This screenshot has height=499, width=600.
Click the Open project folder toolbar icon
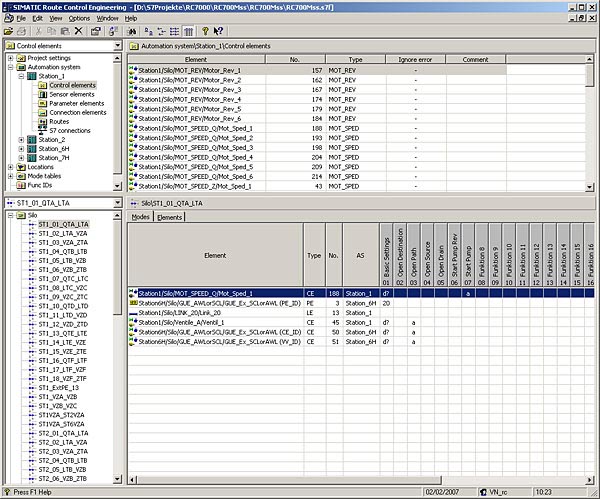(x=8, y=31)
